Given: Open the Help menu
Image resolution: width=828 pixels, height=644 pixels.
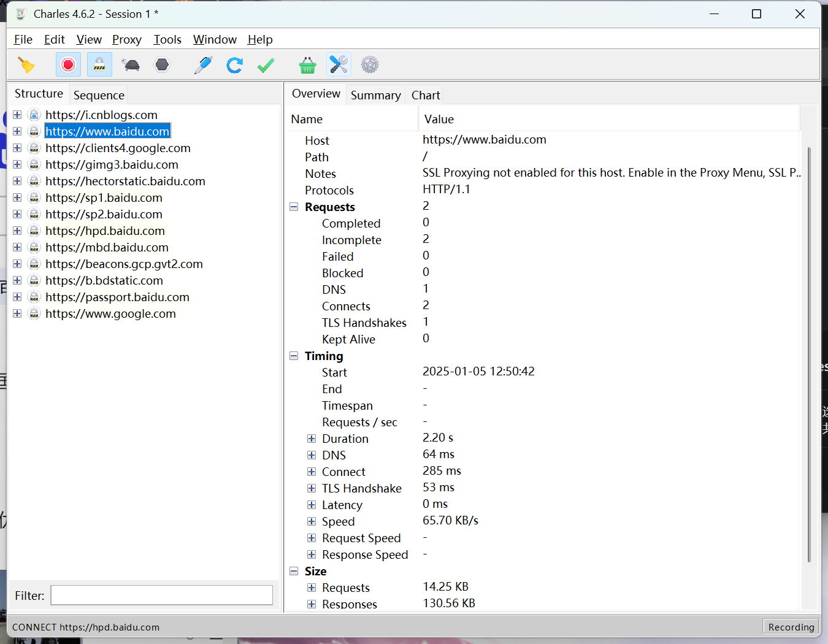Looking at the screenshot, I should pyautogui.click(x=260, y=39).
